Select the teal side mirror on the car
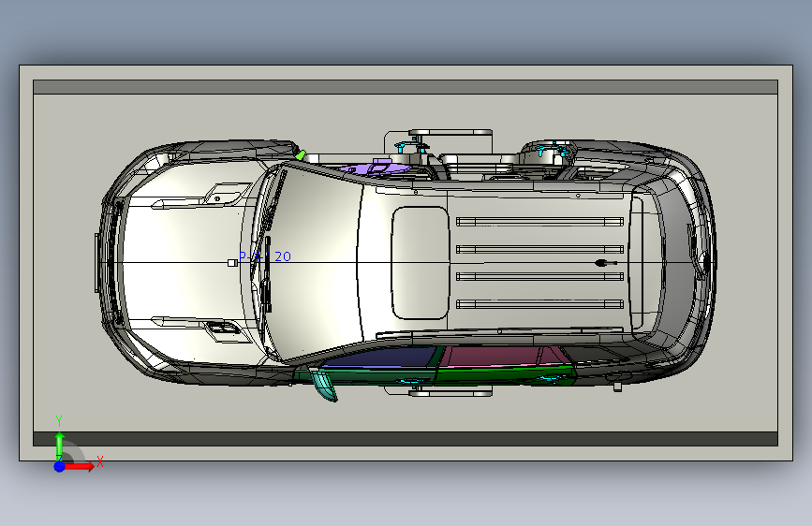 [x=324, y=384]
